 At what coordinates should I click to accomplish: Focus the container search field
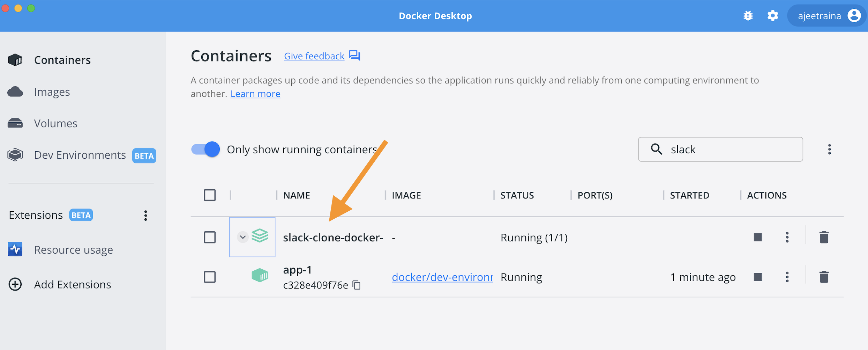click(x=720, y=149)
